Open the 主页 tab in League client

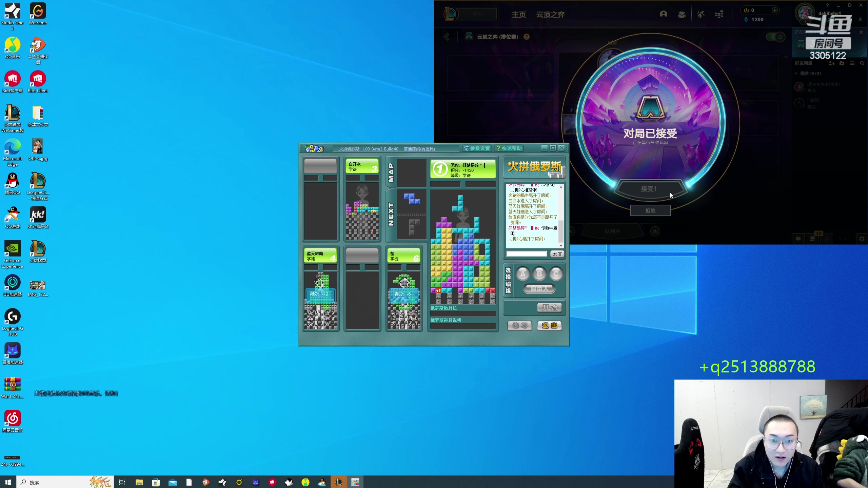(x=519, y=15)
